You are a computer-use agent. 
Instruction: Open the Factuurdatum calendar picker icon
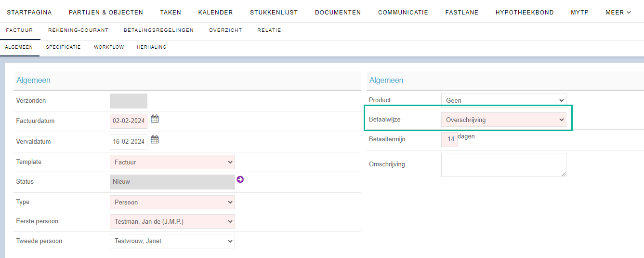[x=155, y=119]
